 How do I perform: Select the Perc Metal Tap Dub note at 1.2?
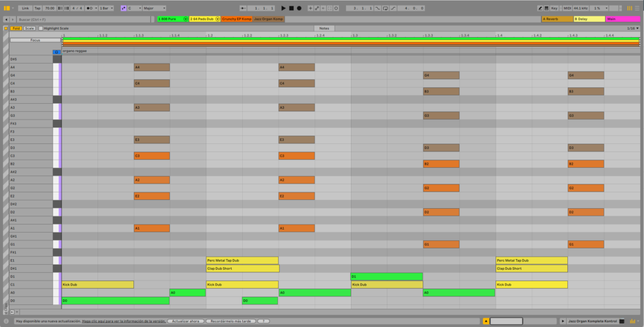(242, 260)
